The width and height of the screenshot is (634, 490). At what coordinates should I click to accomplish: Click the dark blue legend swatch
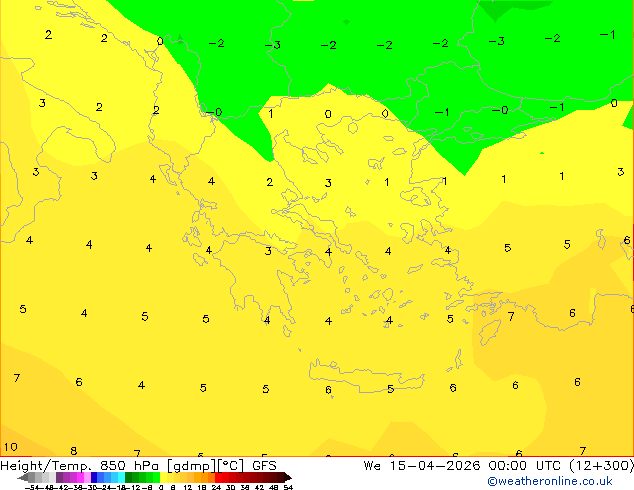pos(94,477)
